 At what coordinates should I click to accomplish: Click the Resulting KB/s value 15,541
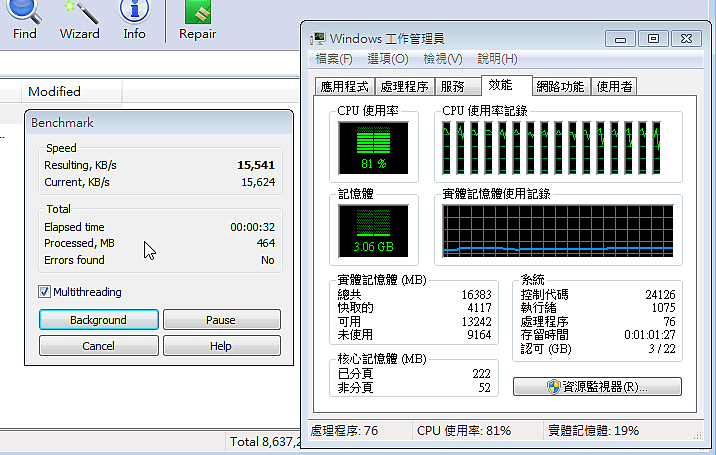tap(256, 165)
